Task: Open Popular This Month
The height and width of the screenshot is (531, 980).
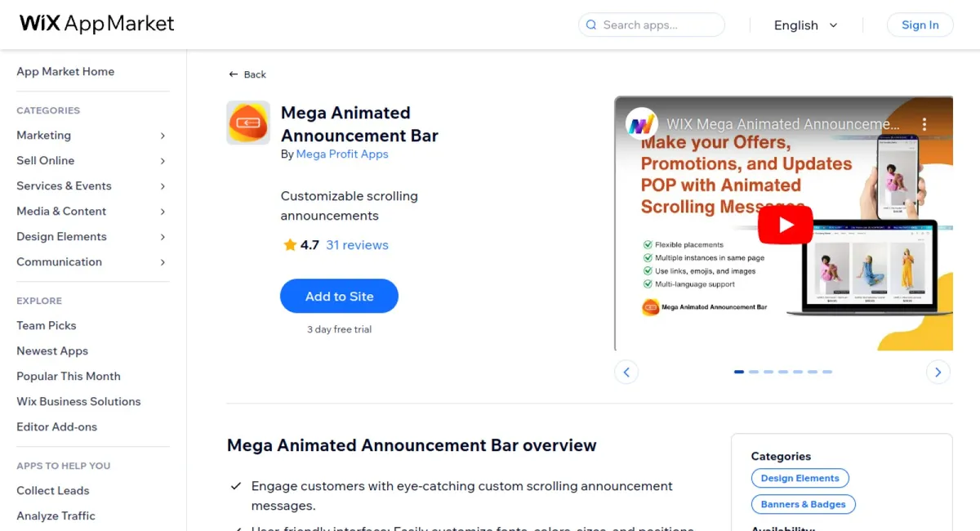Action: [x=69, y=376]
